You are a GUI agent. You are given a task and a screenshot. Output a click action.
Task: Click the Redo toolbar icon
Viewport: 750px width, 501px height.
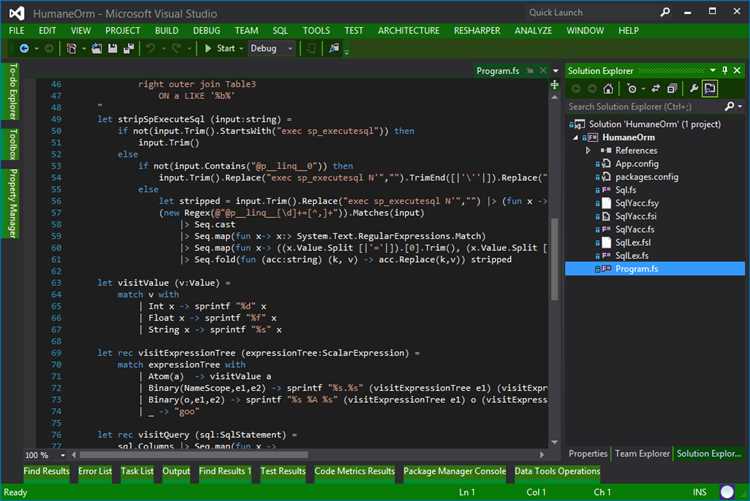point(176,48)
